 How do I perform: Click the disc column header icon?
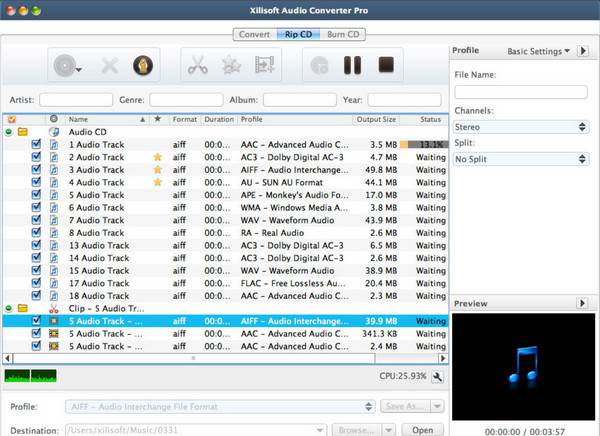pyautogui.click(x=54, y=119)
